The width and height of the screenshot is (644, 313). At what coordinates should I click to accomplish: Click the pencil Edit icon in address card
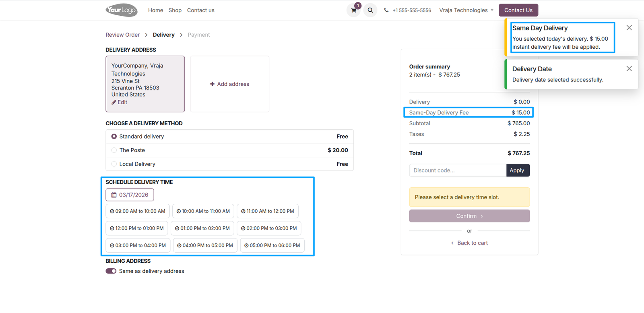[114, 102]
